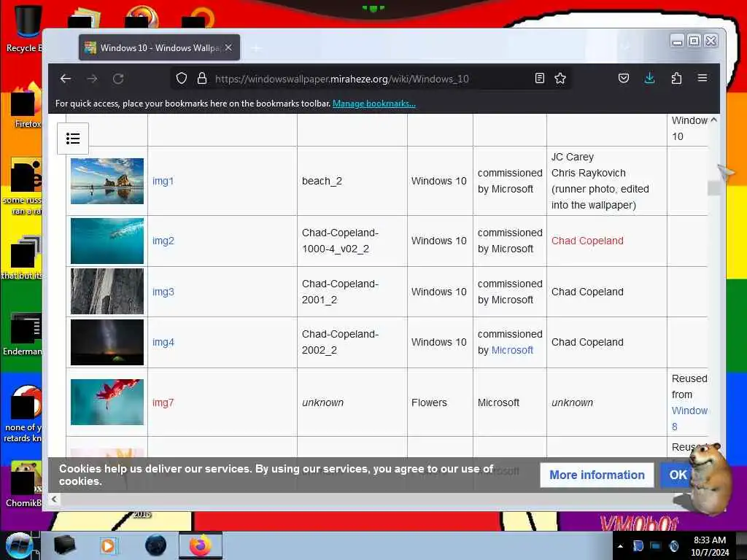The height and width of the screenshot is (560, 747).
Task: Open the Manage bookmarks link
Action: click(x=374, y=104)
